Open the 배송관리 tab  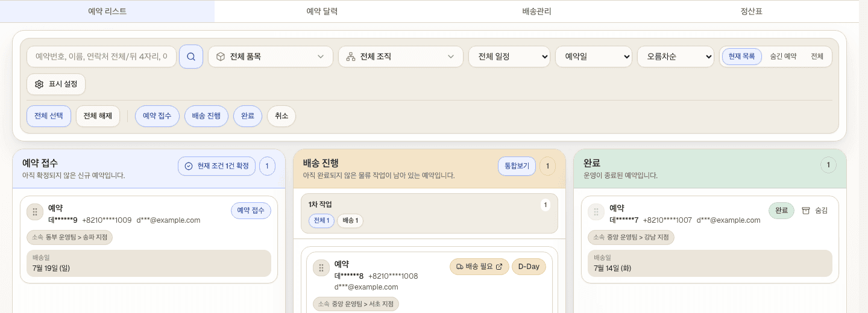point(536,11)
